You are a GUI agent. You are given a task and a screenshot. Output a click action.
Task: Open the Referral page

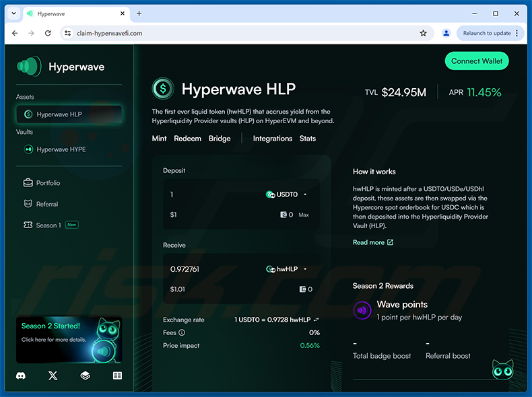40,204
